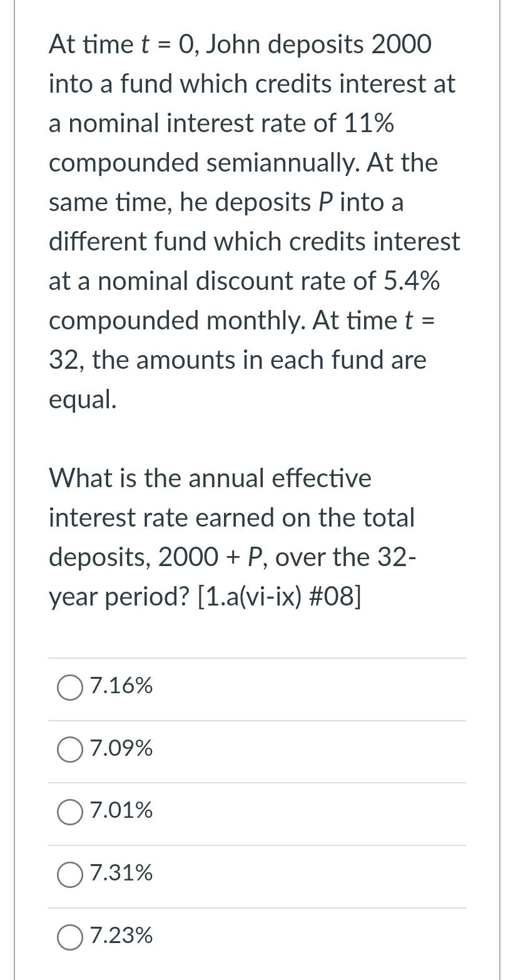The height and width of the screenshot is (980, 513).
Task: Click the question text about John's deposit
Action: click(x=250, y=219)
